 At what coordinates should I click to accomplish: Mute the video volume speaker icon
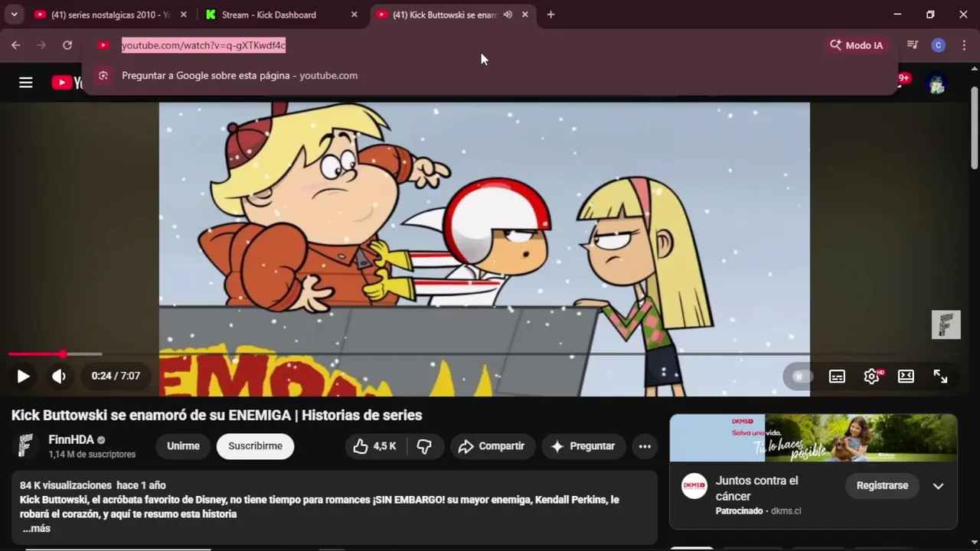pos(59,376)
